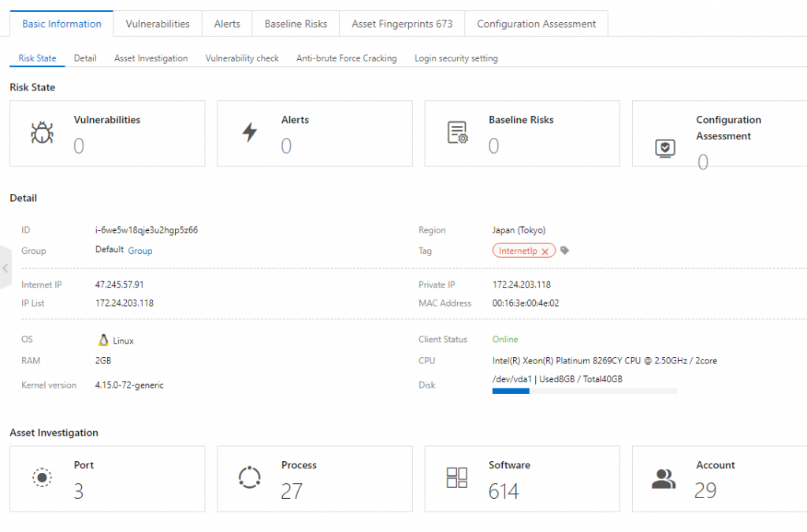This screenshot has height=532, width=807.
Task: Open the Asset Fingerprints 673 tab
Action: pos(401,24)
